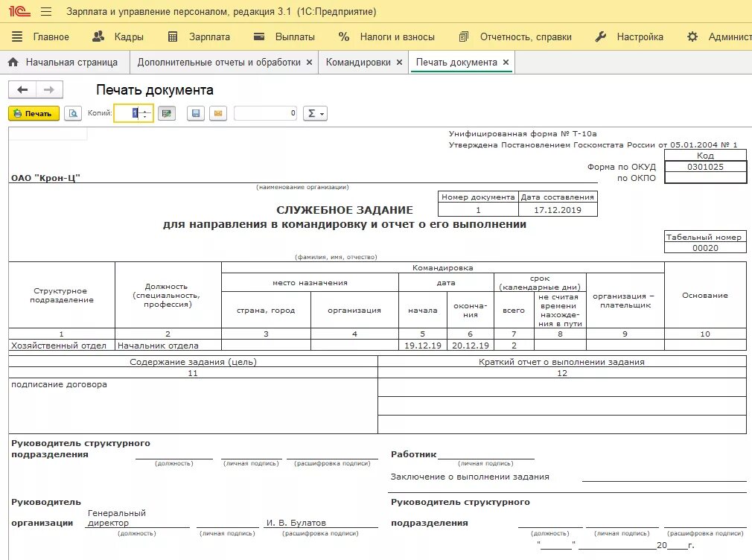Image resolution: width=752 pixels, height=560 pixels.
Task: Open the Кадры section
Action: click(x=118, y=36)
